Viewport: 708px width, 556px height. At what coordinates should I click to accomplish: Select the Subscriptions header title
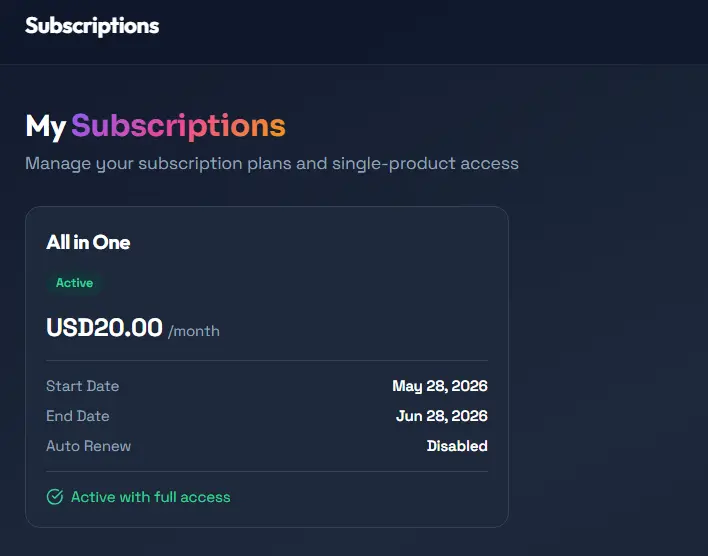92,26
